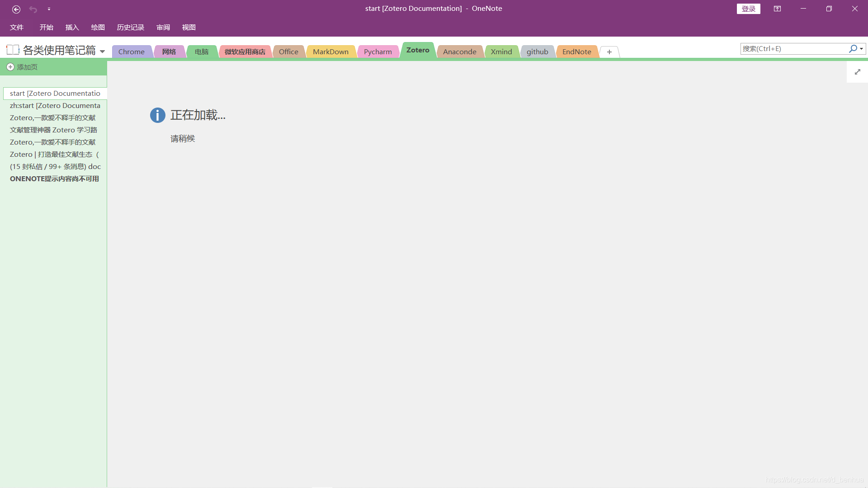Open the Quick Access Toolbar customize dropdown
Screen dimensions: 868x488
[49, 9]
